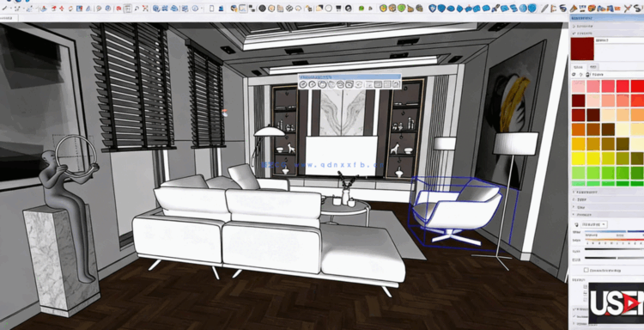Click the floating viewport toolbar's title bar
The height and width of the screenshot is (330, 644).
349,76
